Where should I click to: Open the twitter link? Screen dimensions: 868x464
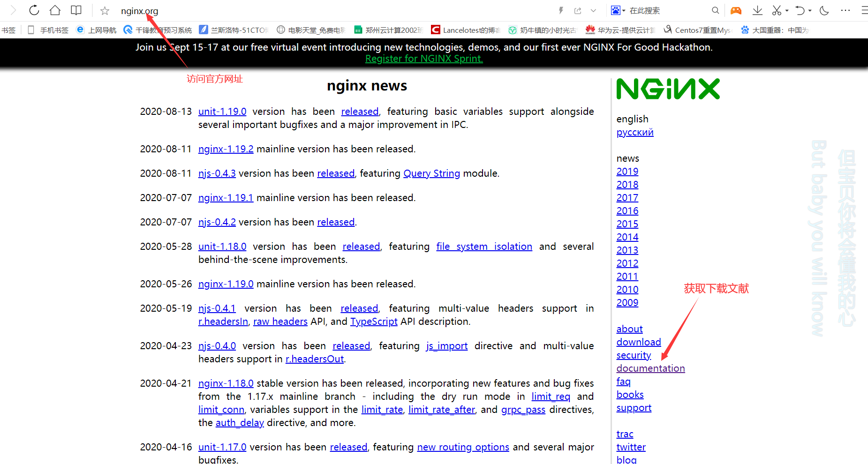[631, 447]
